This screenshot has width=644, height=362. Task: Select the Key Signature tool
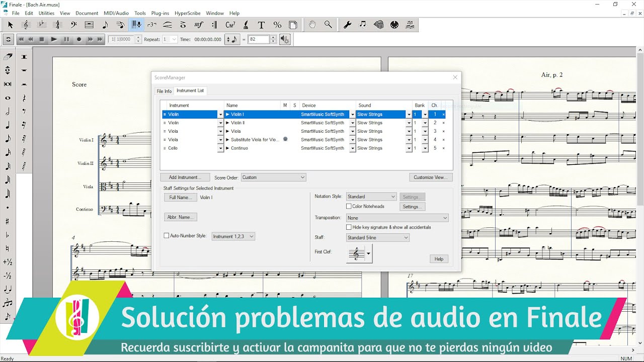click(x=42, y=25)
